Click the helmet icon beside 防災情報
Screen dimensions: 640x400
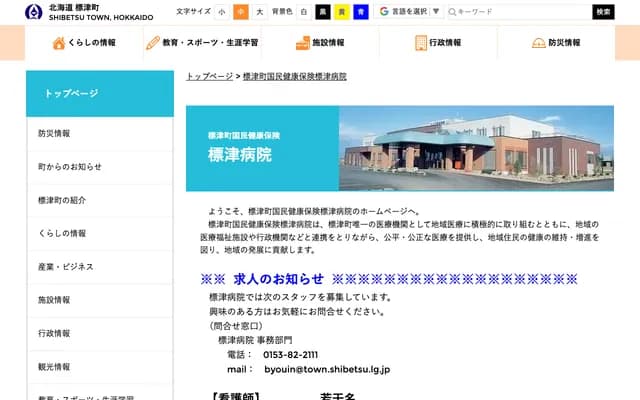[539, 43]
